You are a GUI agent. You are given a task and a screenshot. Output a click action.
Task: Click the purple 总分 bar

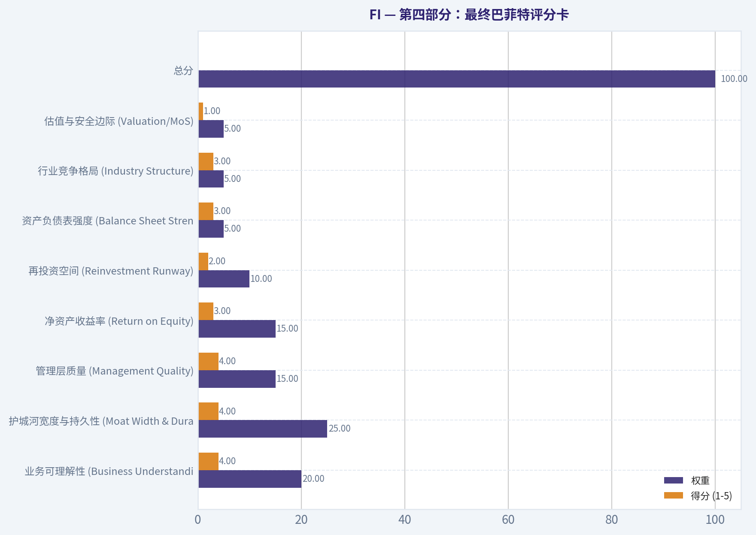pos(457,79)
